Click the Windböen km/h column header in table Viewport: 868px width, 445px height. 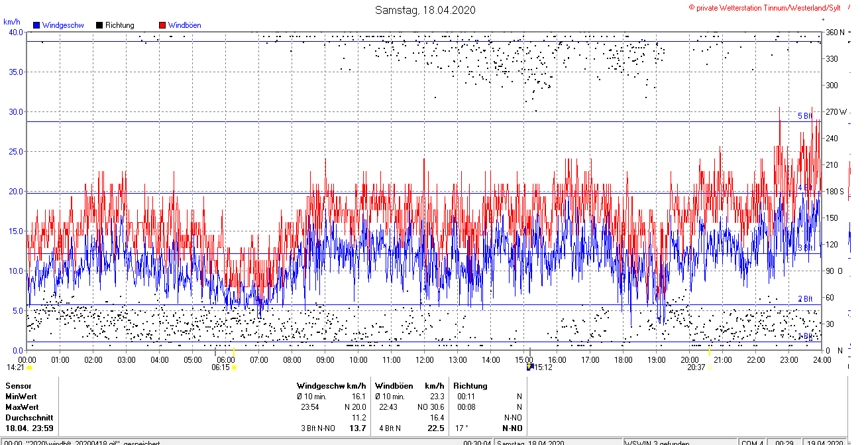[409, 385]
